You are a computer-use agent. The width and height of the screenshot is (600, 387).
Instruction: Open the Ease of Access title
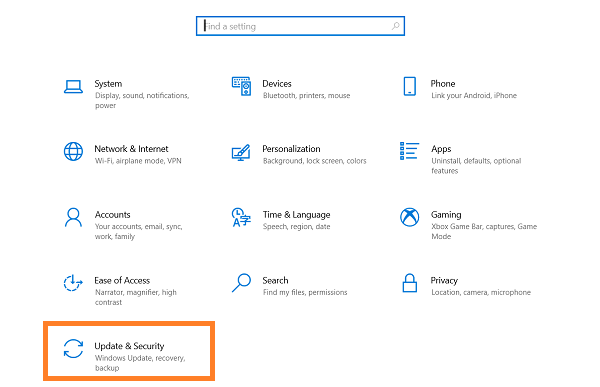122,281
